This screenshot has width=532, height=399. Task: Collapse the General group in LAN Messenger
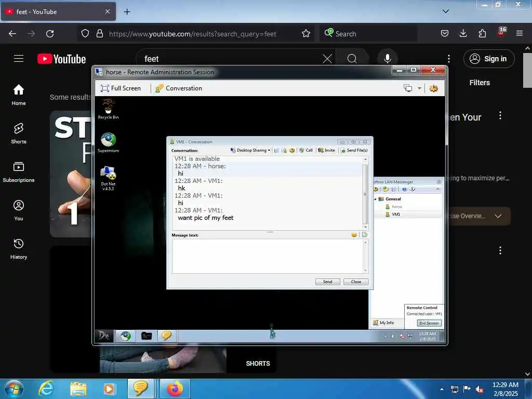pos(375,199)
